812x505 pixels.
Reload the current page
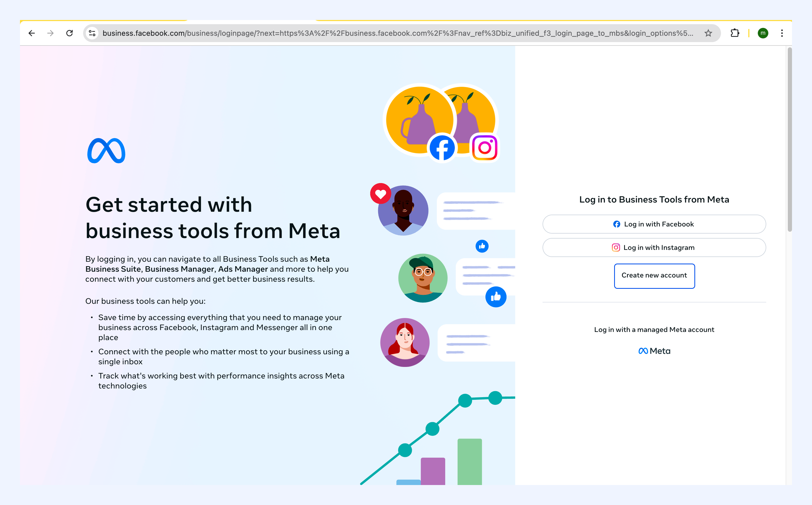[x=69, y=33]
